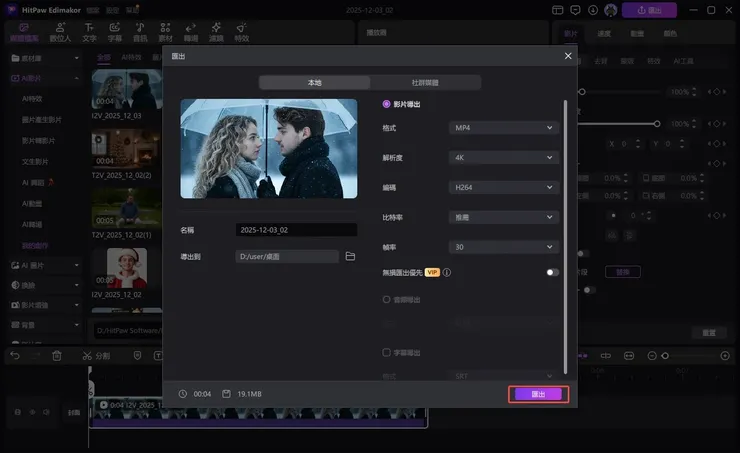Open the 幀率 30 dropdown
The image size is (740, 453).
pos(504,247)
